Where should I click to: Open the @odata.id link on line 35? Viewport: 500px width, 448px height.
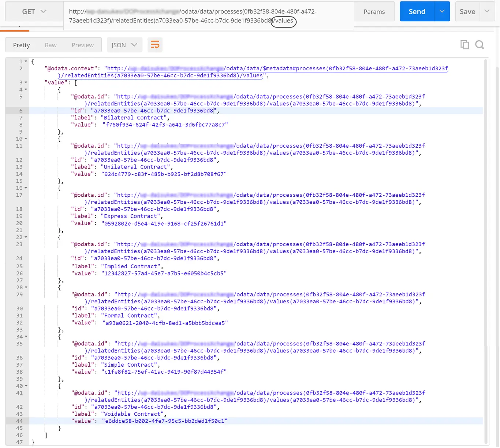pos(254,347)
